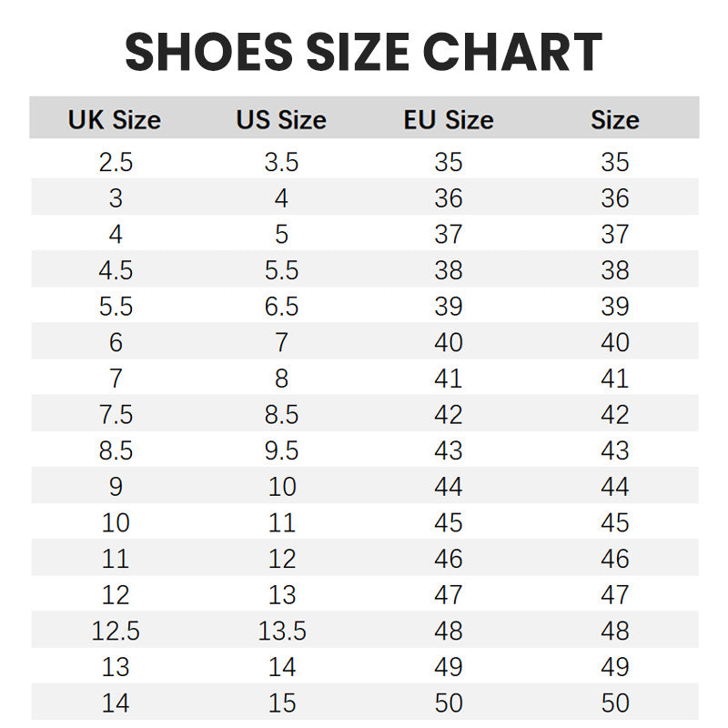Select the EU Size column header
The width and height of the screenshot is (728, 728).
point(449,120)
